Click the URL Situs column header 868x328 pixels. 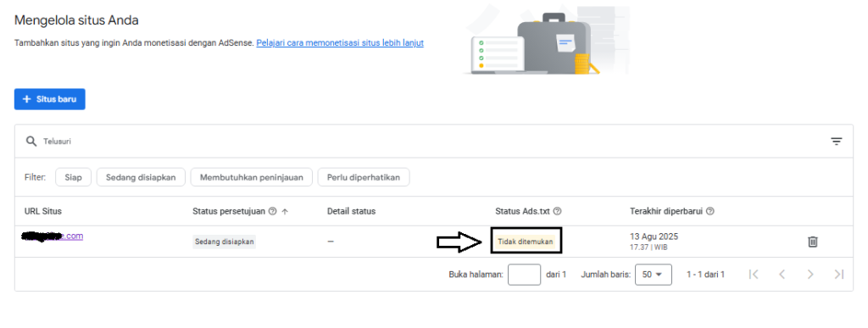[x=43, y=211]
